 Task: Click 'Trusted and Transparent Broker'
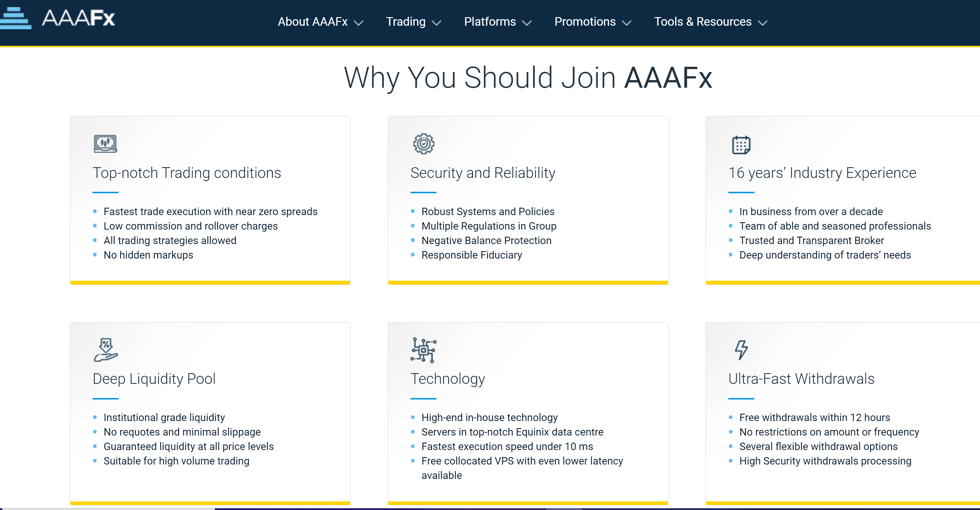(811, 241)
